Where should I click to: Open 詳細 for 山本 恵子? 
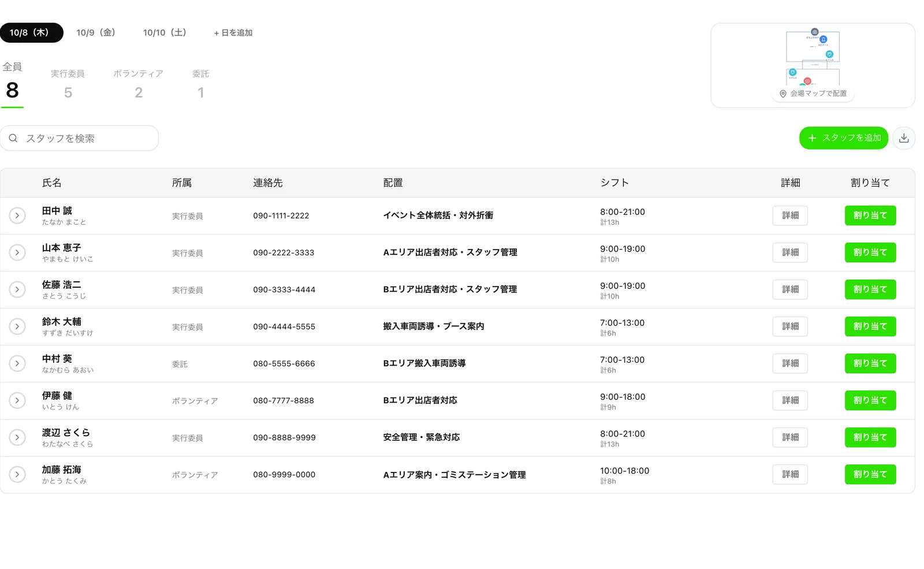click(x=790, y=252)
